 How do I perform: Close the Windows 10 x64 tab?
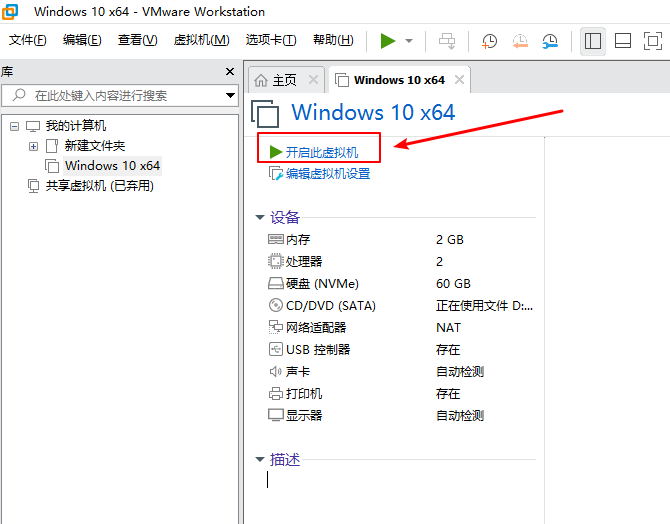[x=460, y=80]
